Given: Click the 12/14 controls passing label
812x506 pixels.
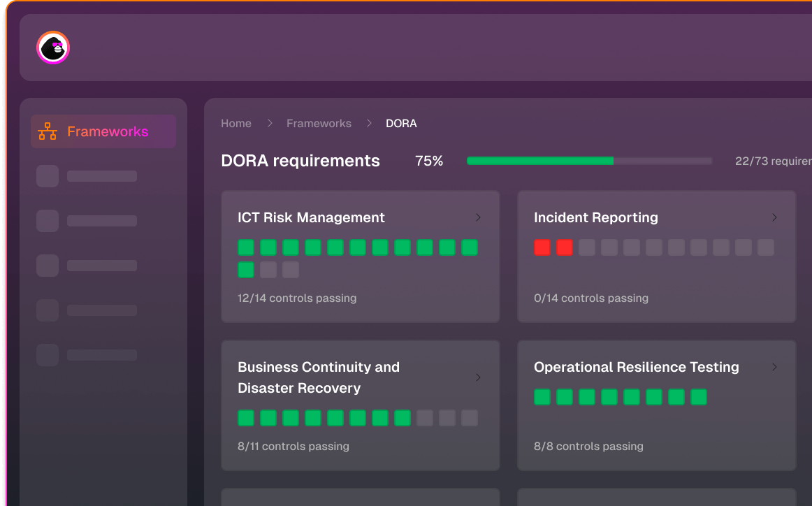Looking at the screenshot, I should tap(297, 298).
